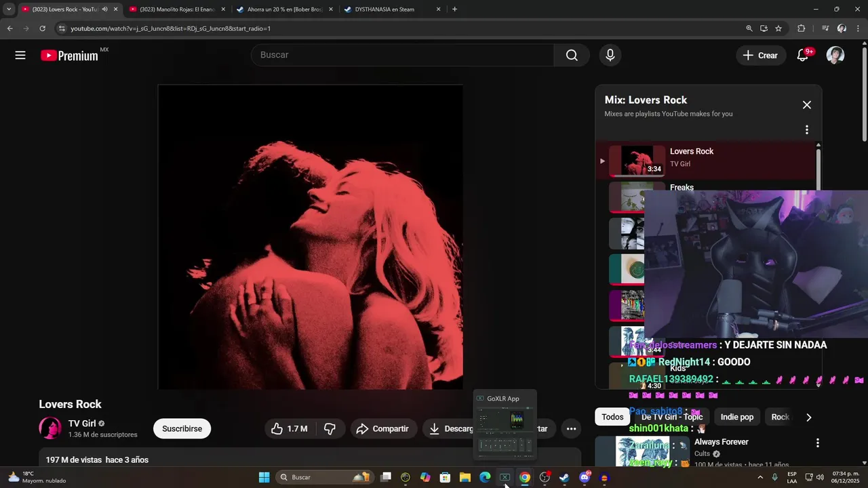The image size is (868, 488).
Task: Close the Lovers Rock browser tab
Action: pyautogui.click(x=115, y=9)
